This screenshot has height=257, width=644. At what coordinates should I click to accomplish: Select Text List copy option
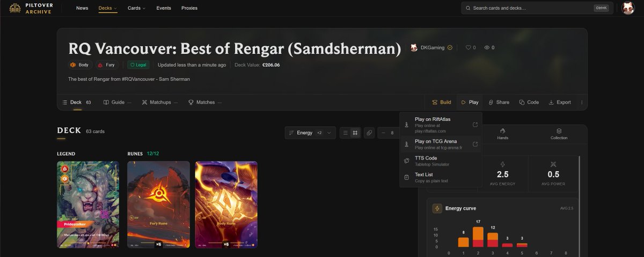click(x=441, y=177)
